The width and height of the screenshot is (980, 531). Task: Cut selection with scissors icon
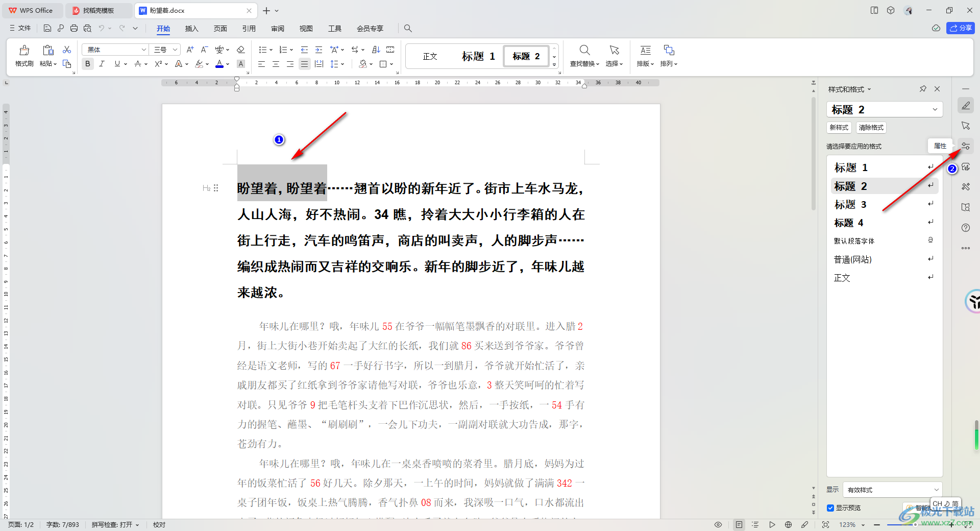click(67, 50)
